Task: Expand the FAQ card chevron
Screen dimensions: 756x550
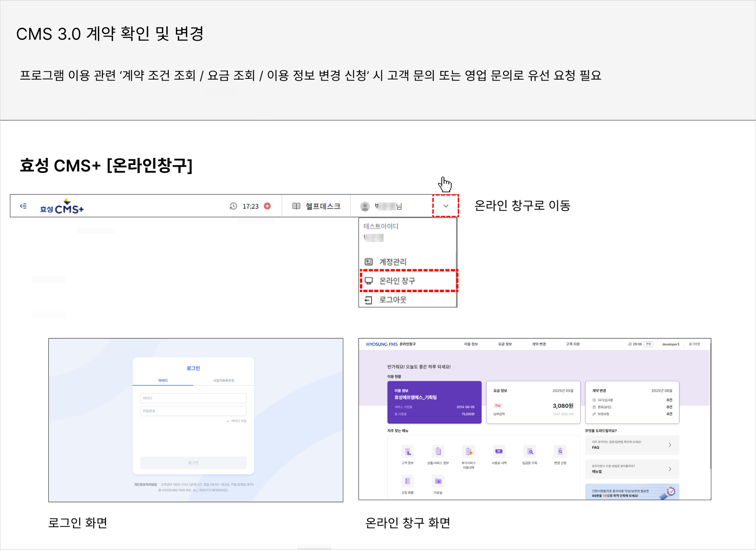Action: coord(670,445)
